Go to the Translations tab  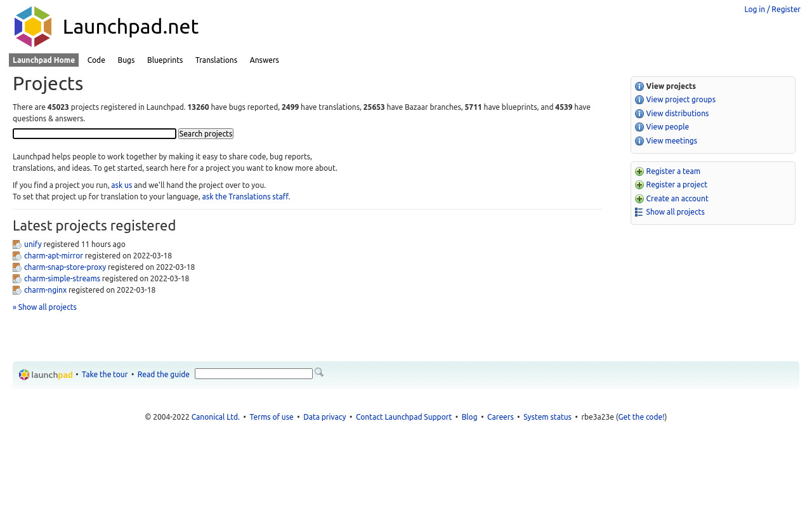tap(216, 60)
